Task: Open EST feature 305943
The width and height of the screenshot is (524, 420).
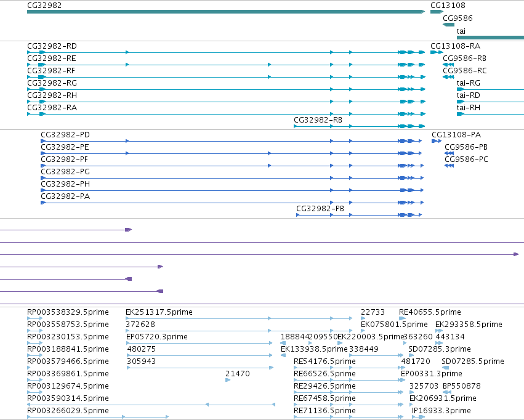Action: coord(142,362)
